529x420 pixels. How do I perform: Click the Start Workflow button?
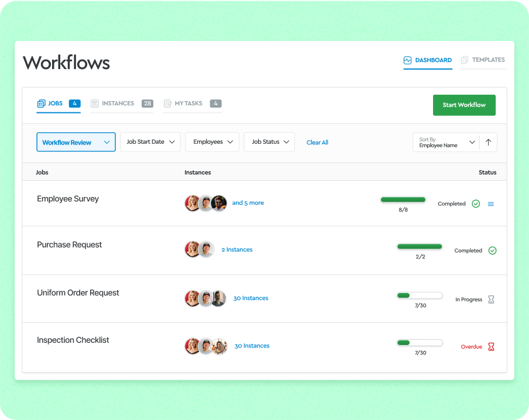[464, 105]
